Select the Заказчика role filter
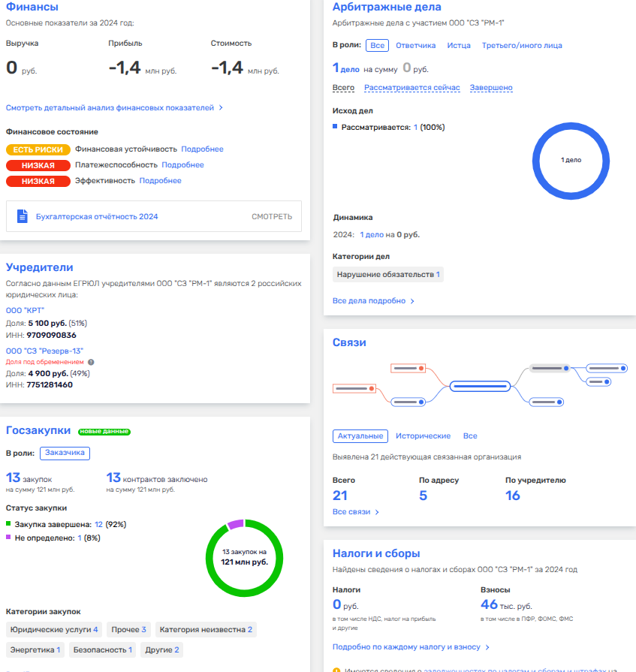Viewport: 636px width, 672px height. [x=65, y=453]
